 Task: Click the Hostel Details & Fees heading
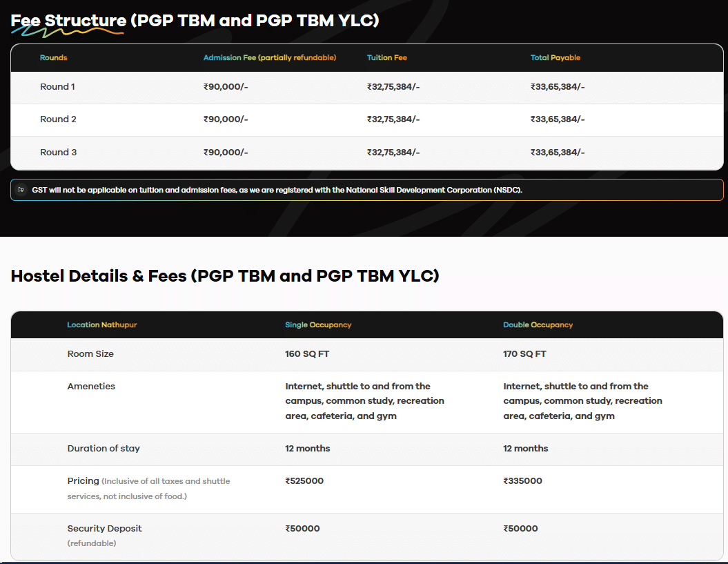[225, 276]
